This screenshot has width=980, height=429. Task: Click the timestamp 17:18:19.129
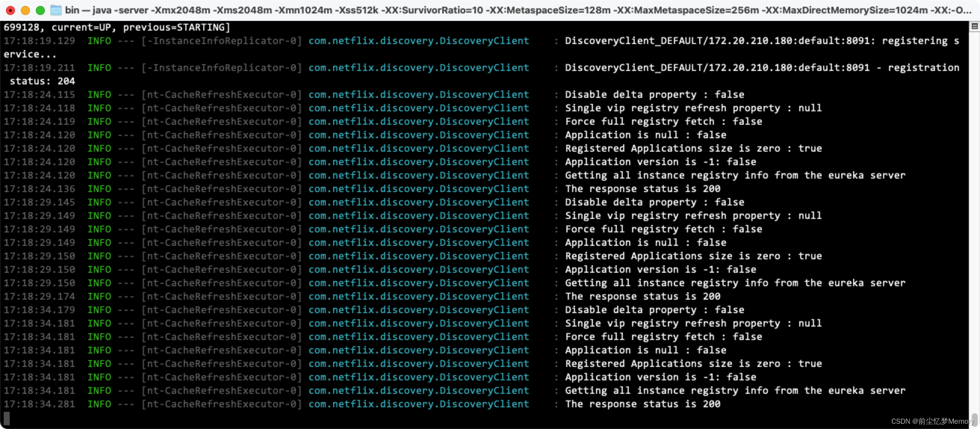coord(40,41)
